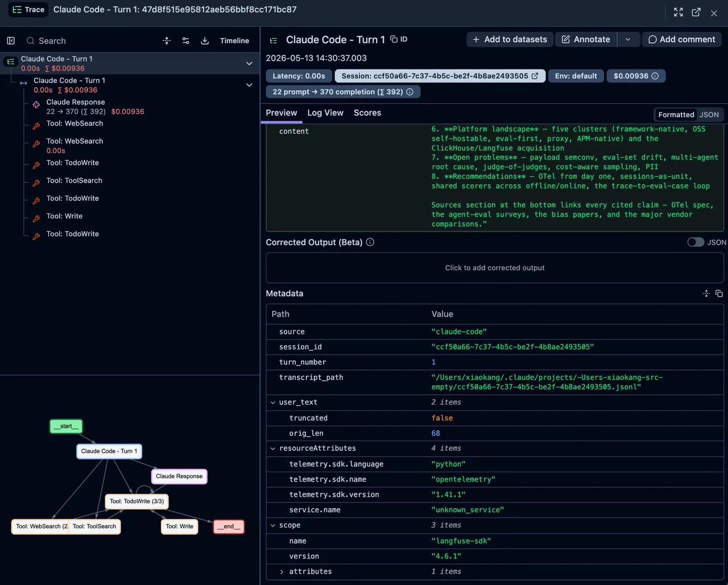Show Corrected Output info icon
Image resolution: width=728 pixels, height=585 pixels.
(370, 242)
